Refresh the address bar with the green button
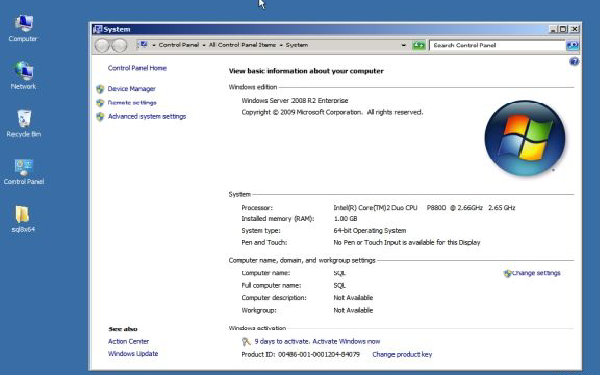The image size is (600, 375). pyautogui.click(x=419, y=45)
